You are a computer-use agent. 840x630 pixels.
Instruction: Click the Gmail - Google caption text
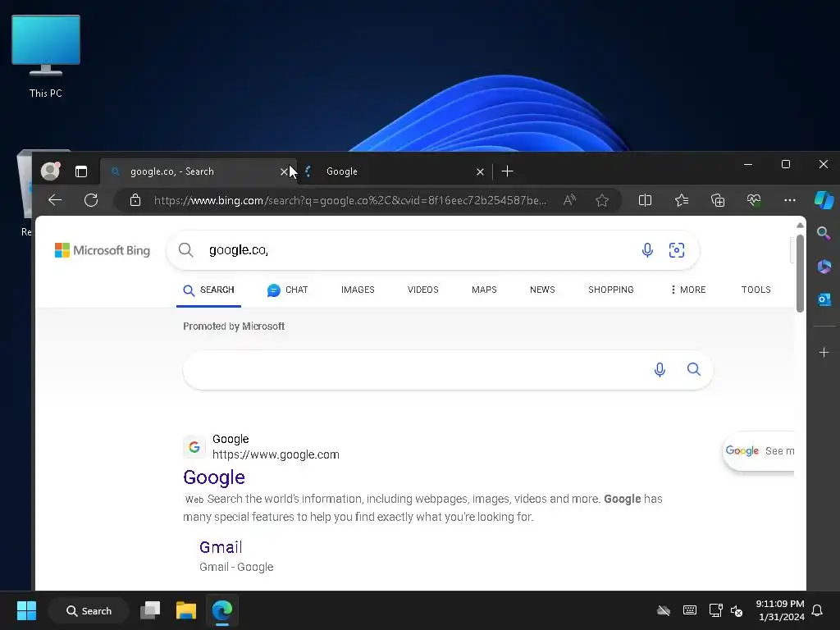click(236, 567)
